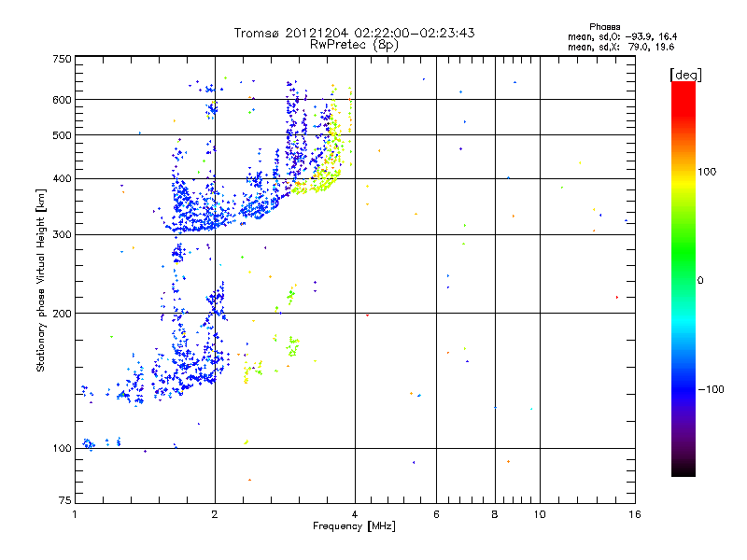Click the '75' y-axis tick label
The height and width of the screenshot is (560, 747).
click(65, 500)
